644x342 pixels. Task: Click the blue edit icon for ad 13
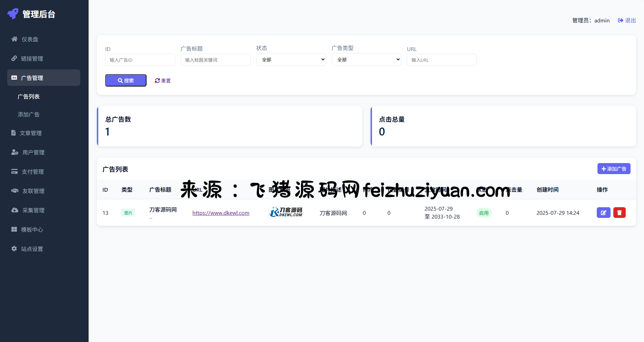click(x=603, y=213)
